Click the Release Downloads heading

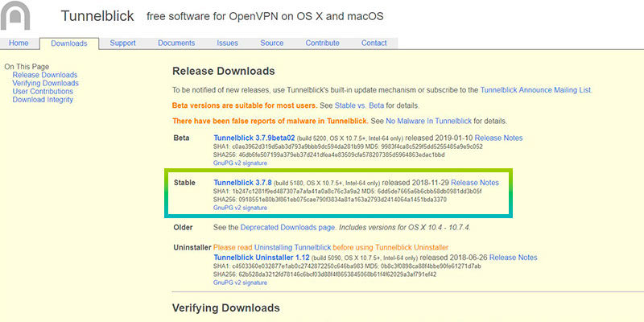tap(224, 71)
